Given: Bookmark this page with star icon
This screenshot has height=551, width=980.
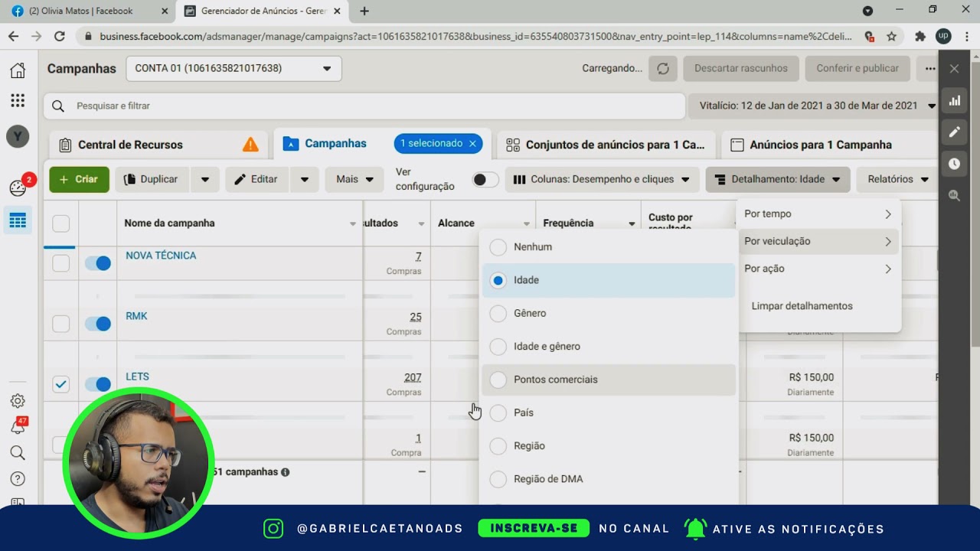Looking at the screenshot, I should [891, 36].
